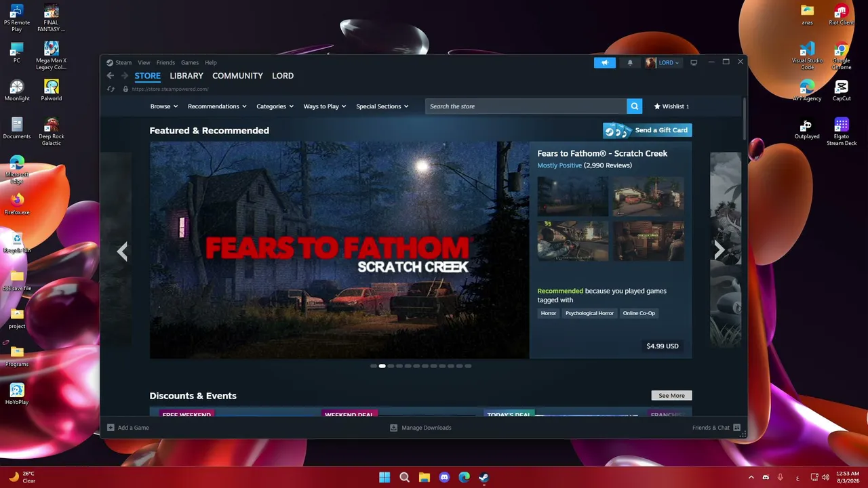The image size is (868, 488).
Task: Open the notifications bell in Steam
Action: pos(630,62)
